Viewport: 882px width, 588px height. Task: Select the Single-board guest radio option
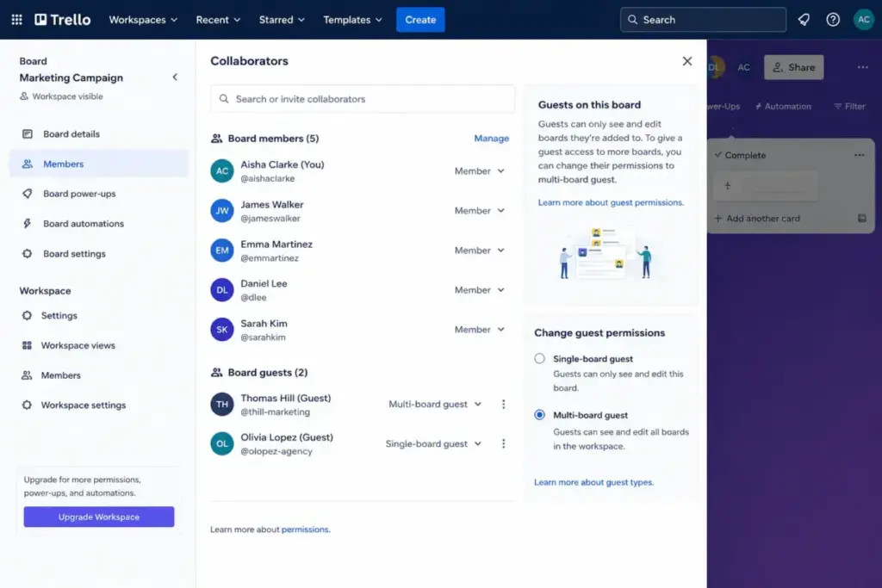click(x=539, y=359)
